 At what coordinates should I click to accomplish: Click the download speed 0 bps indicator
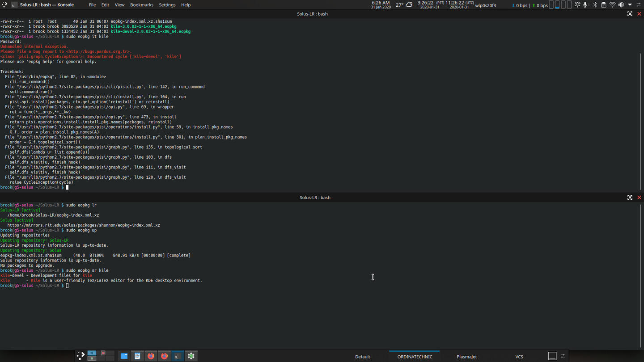520,5
